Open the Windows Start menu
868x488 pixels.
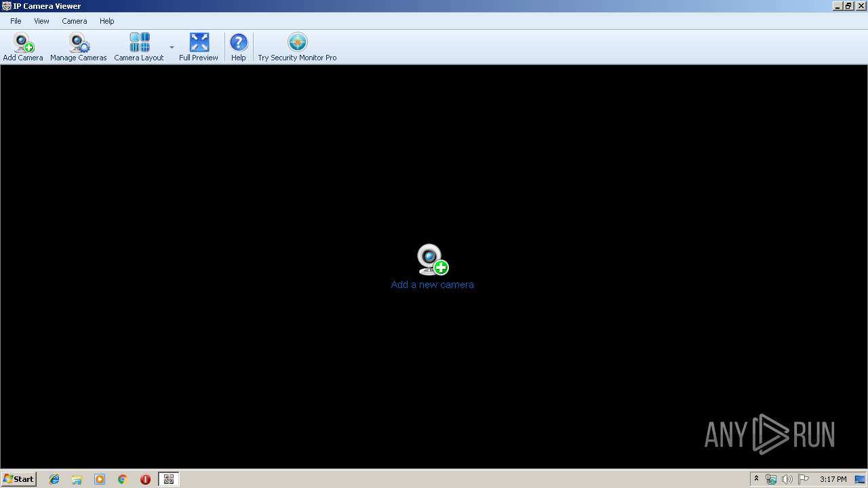click(x=19, y=479)
